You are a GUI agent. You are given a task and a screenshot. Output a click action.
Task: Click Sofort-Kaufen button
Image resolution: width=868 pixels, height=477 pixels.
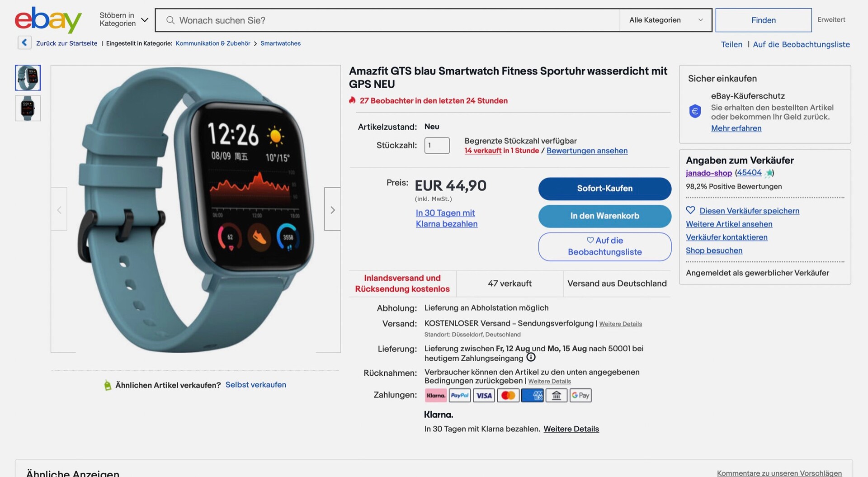coord(604,189)
